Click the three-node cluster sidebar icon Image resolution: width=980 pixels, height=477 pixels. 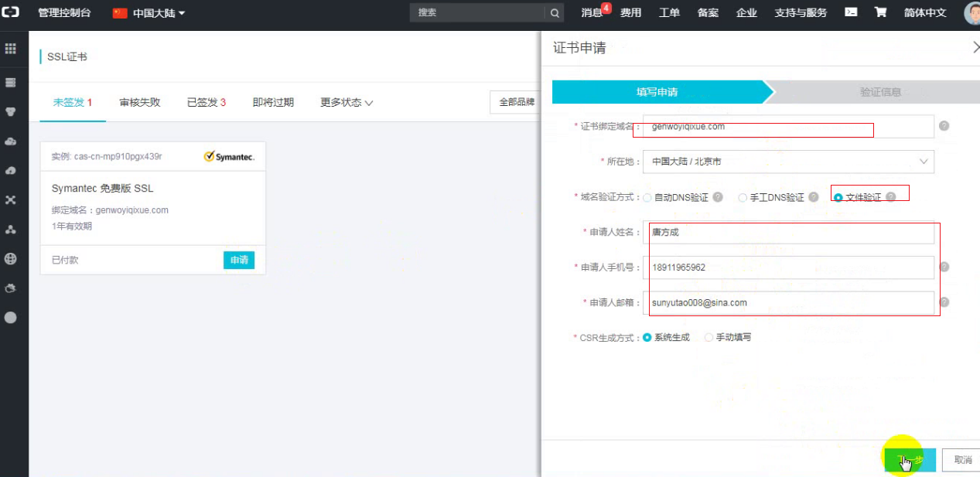pyautogui.click(x=11, y=230)
